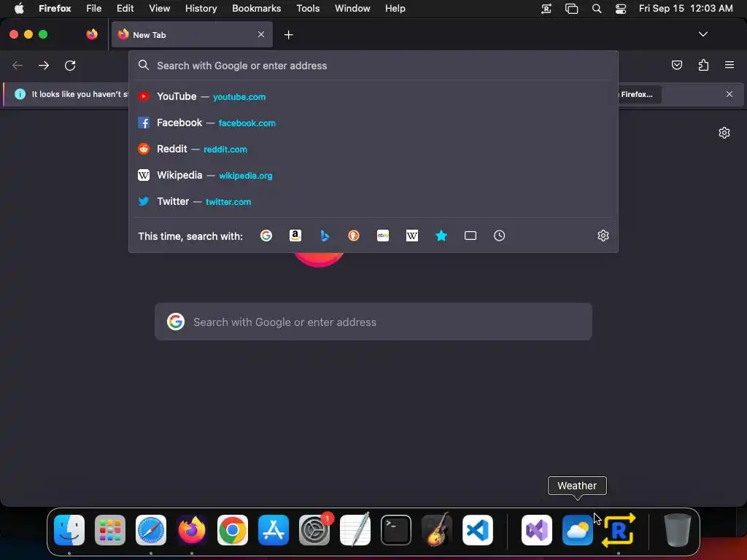Go forward one page
This screenshot has height=560, width=747.
(44, 65)
